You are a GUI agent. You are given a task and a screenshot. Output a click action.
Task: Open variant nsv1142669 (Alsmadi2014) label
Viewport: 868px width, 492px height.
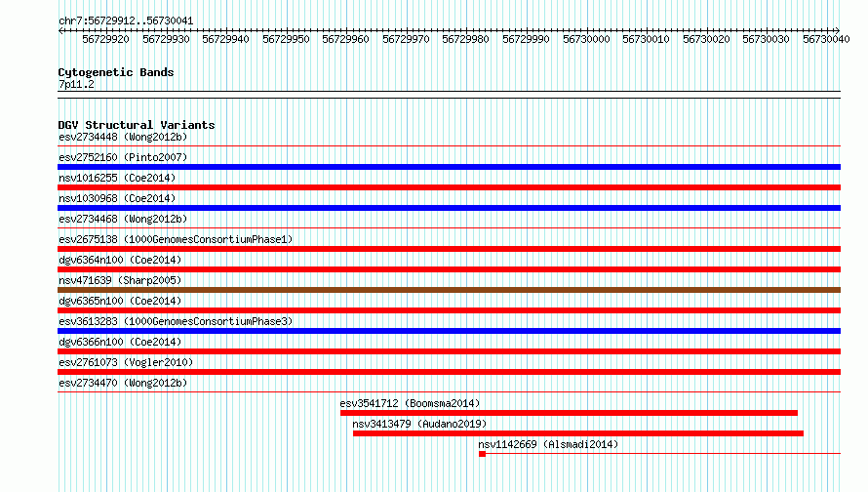tap(548, 444)
